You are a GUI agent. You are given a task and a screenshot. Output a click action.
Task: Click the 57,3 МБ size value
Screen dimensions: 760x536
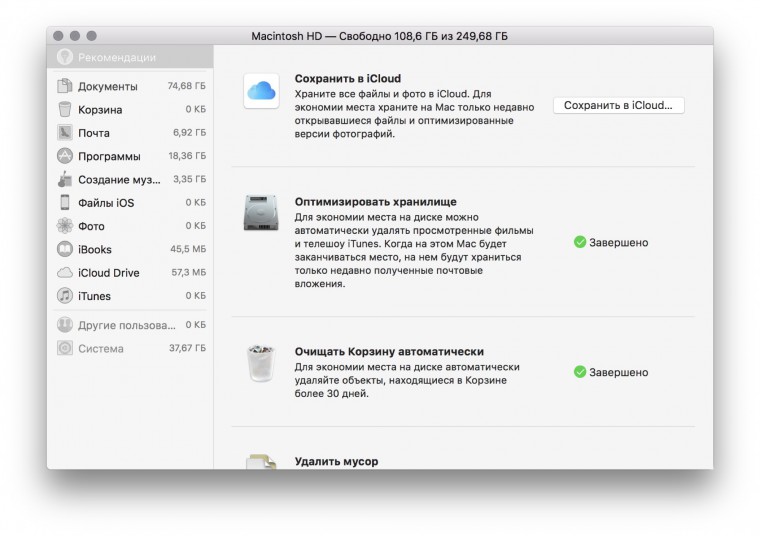189,272
